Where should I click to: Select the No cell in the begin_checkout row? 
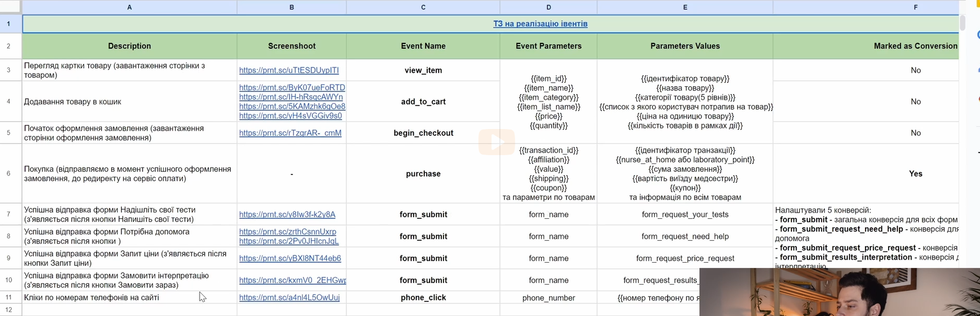866,133
